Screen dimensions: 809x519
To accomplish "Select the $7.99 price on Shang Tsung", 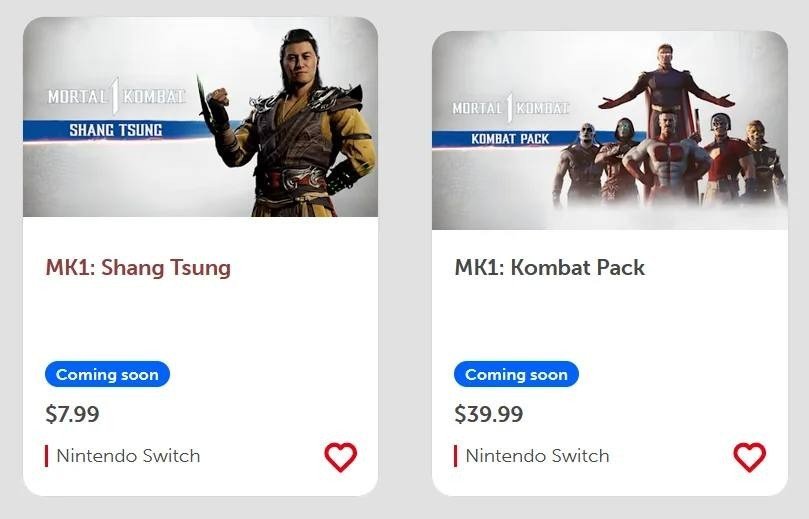I will (x=72, y=414).
